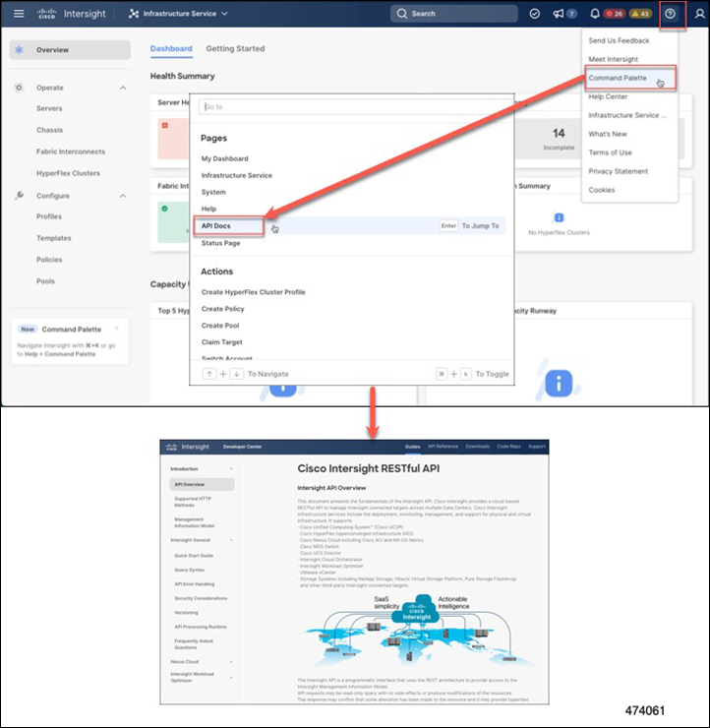This screenshot has height=728, width=710.
Task: Open Downloads tab in Developer Center
Action: tap(478, 447)
